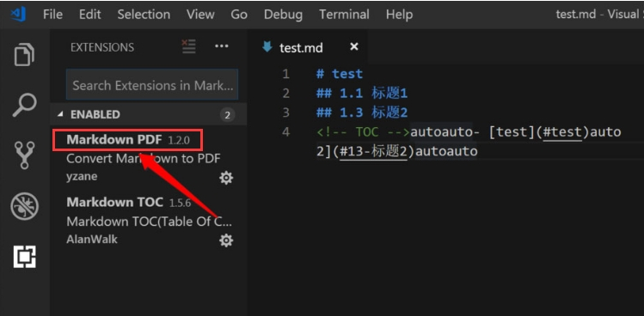This screenshot has width=644, height=316.
Task: Open the Help menu
Action: coord(399,15)
